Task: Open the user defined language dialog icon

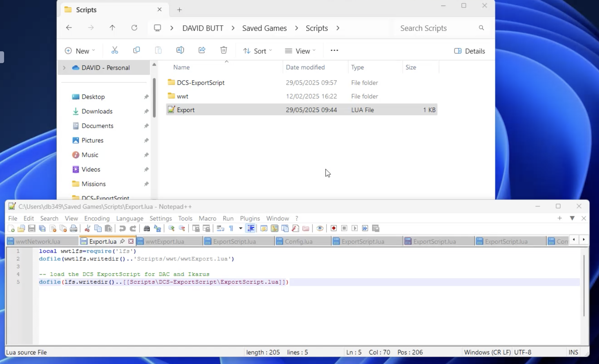Action: 264,228
